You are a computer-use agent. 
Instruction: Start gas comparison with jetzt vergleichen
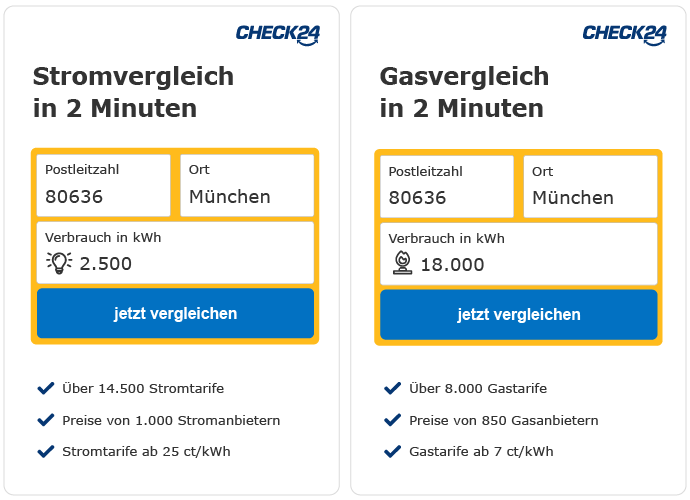(x=519, y=315)
